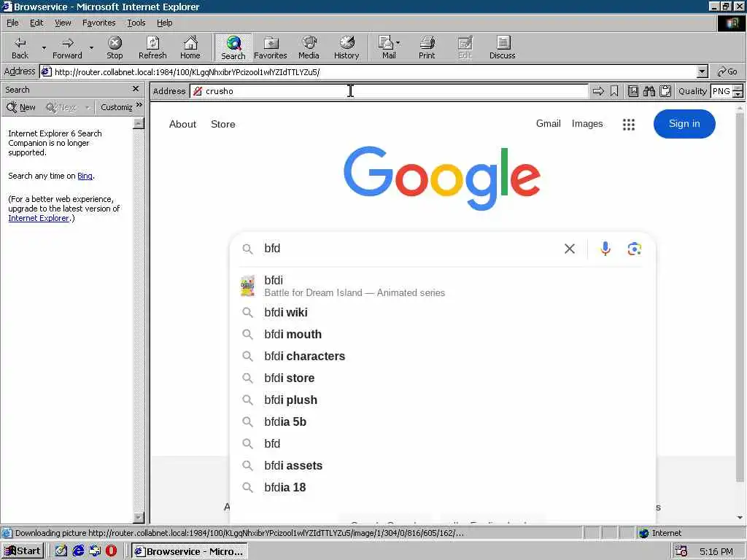Print the page via Print button
This screenshot has height=560, width=747.
pyautogui.click(x=427, y=47)
